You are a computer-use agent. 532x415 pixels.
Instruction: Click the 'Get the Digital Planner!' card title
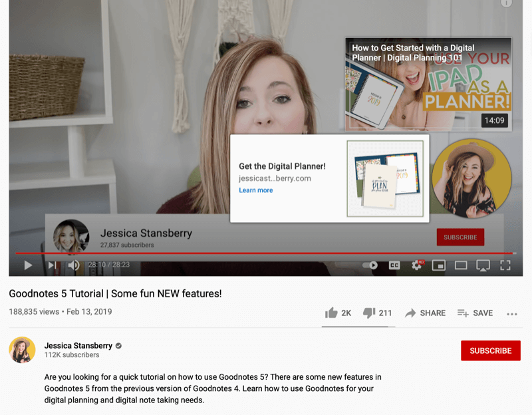click(282, 166)
